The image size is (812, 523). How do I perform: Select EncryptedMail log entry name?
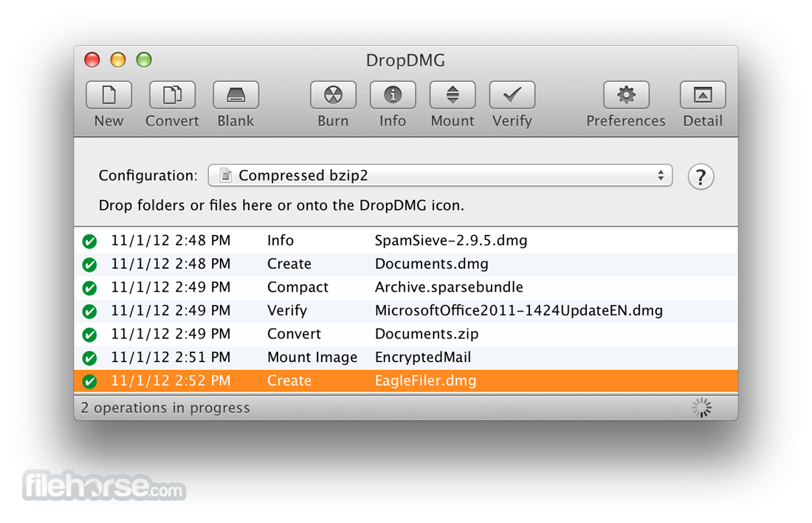(423, 357)
